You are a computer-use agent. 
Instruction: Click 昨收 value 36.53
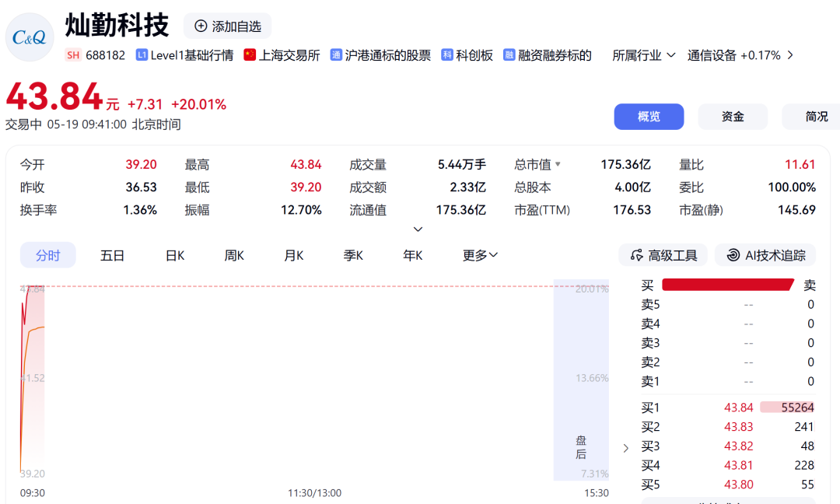tap(142, 187)
